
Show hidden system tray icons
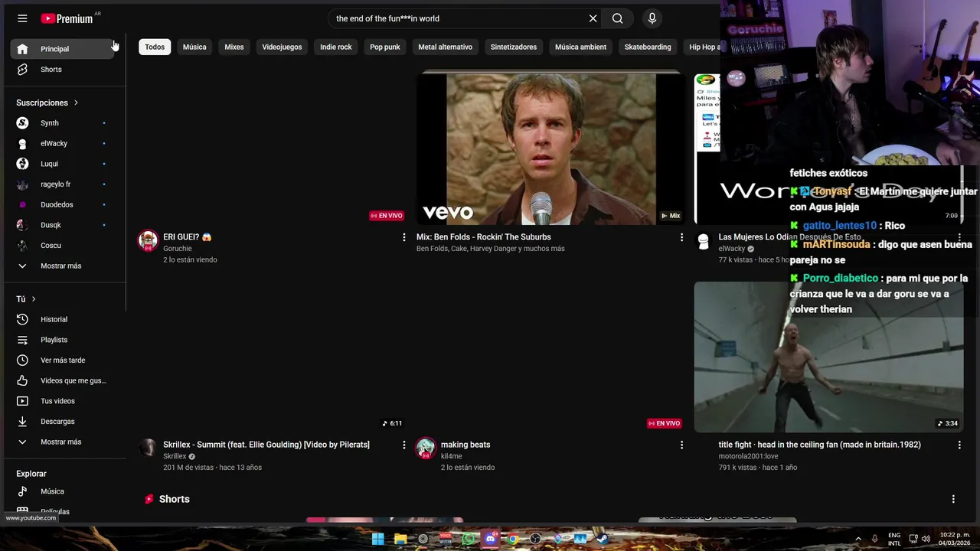857,539
